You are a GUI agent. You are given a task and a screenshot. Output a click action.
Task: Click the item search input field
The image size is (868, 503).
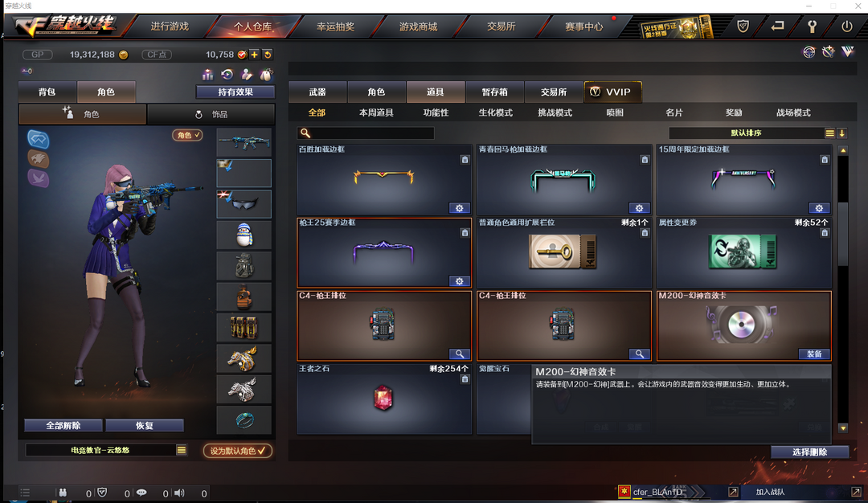click(366, 133)
